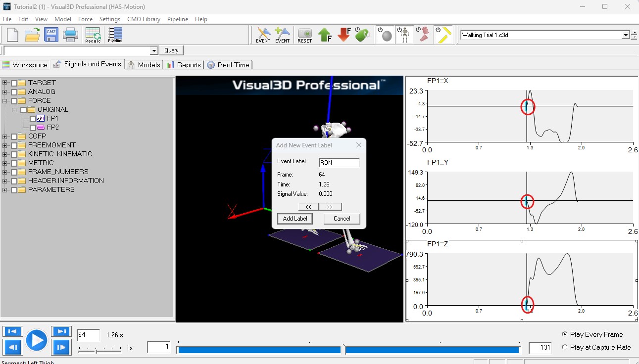Save workspace using the CMZ disk icon

(51, 35)
